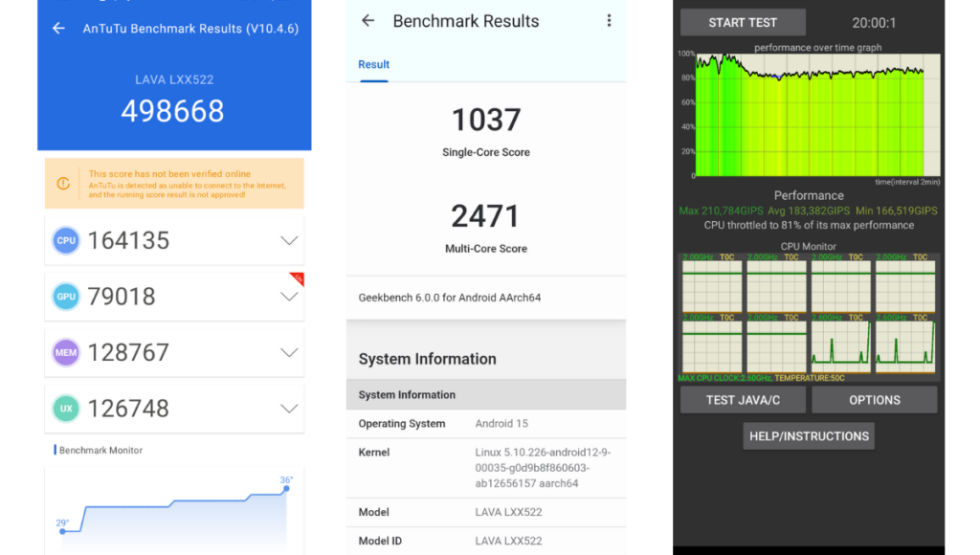Click the System Information gray subheader
The width and height of the screenshot is (980, 555).
[x=486, y=394]
